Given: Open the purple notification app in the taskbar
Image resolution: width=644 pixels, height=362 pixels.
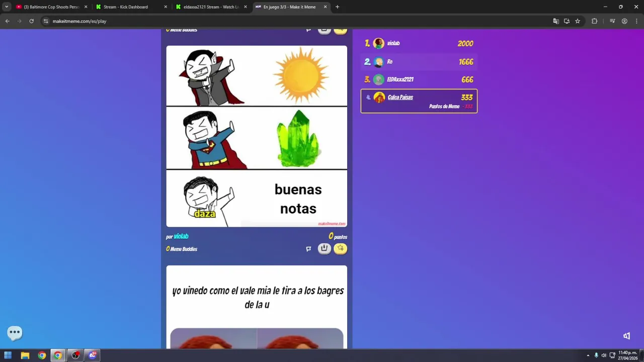Looking at the screenshot, I should coord(93,355).
